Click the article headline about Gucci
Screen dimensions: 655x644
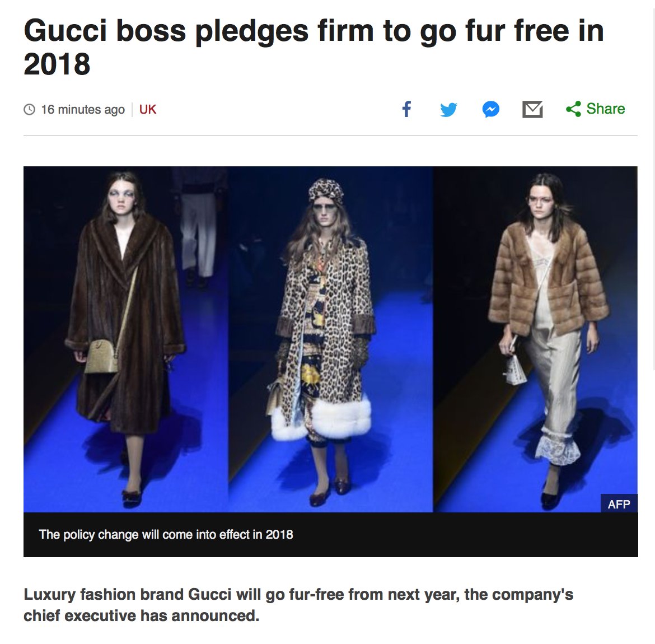[x=314, y=47]
